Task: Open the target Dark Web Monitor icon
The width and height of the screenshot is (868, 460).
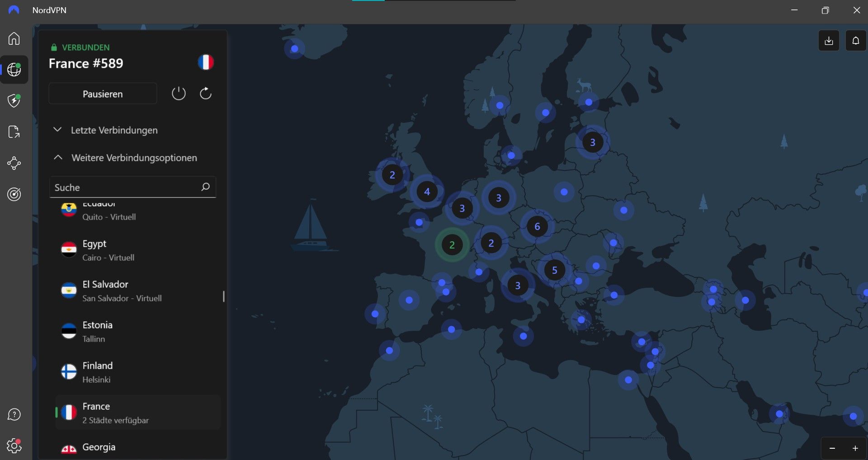Action: tap(14, 194)
